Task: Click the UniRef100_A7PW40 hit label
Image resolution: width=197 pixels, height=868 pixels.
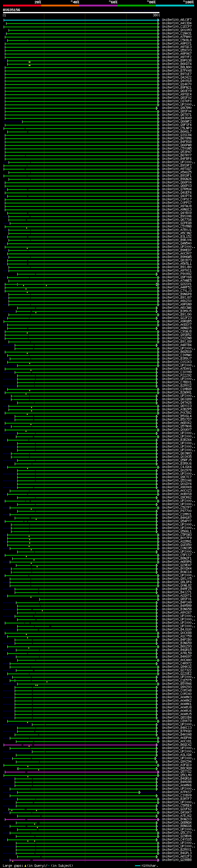Action: (x=177, y=37)
